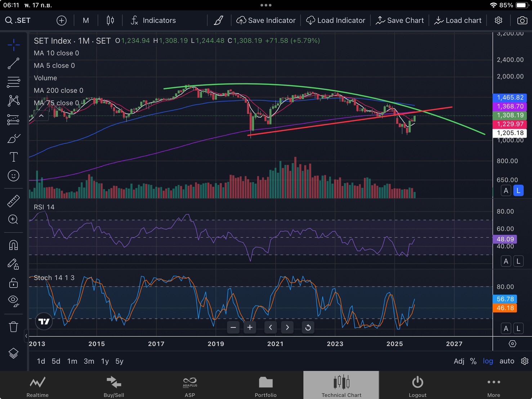Toggle log scale L on RSI pane

[x=518, y=261]
